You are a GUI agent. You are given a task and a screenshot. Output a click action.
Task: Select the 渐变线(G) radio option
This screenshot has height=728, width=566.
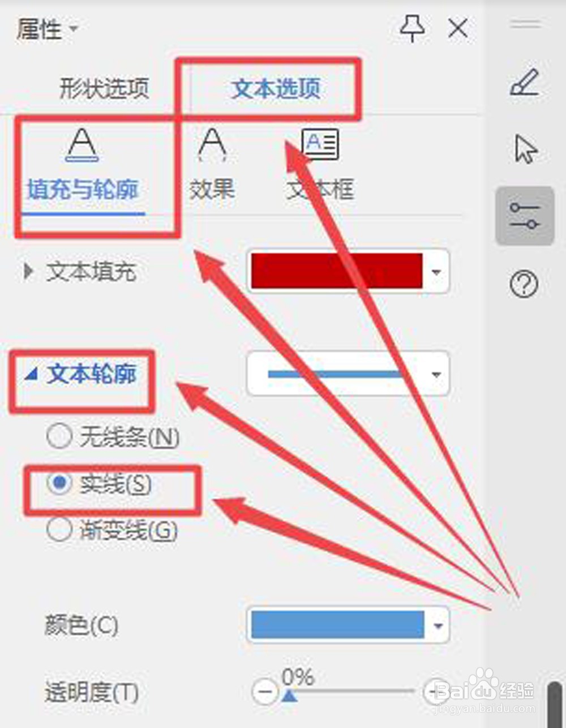click(x=59, y=530)
